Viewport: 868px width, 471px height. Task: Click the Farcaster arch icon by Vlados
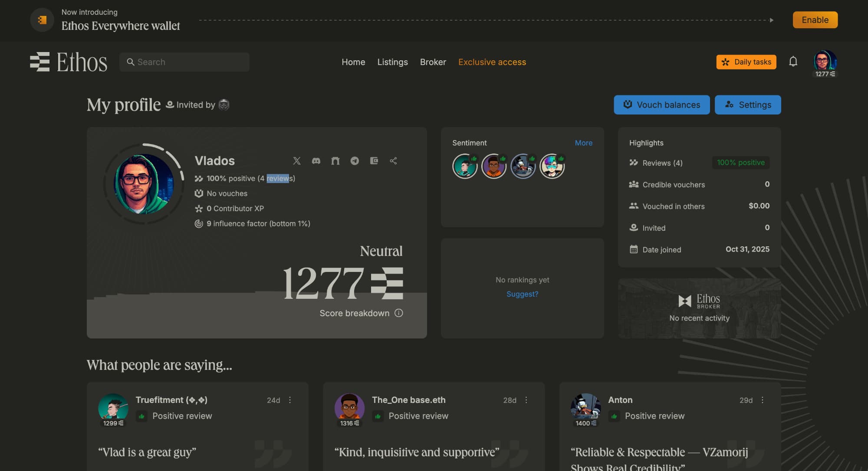(335, 161)
